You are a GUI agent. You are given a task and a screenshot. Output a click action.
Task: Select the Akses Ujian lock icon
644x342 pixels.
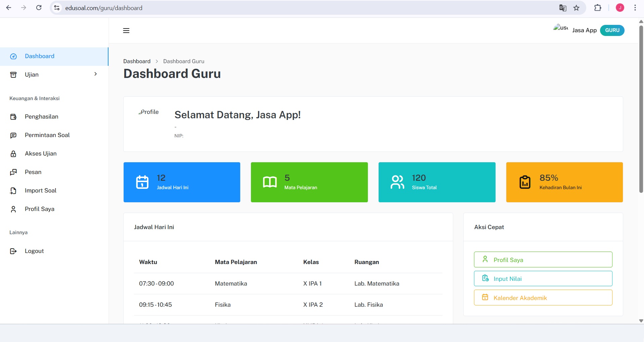13,154
